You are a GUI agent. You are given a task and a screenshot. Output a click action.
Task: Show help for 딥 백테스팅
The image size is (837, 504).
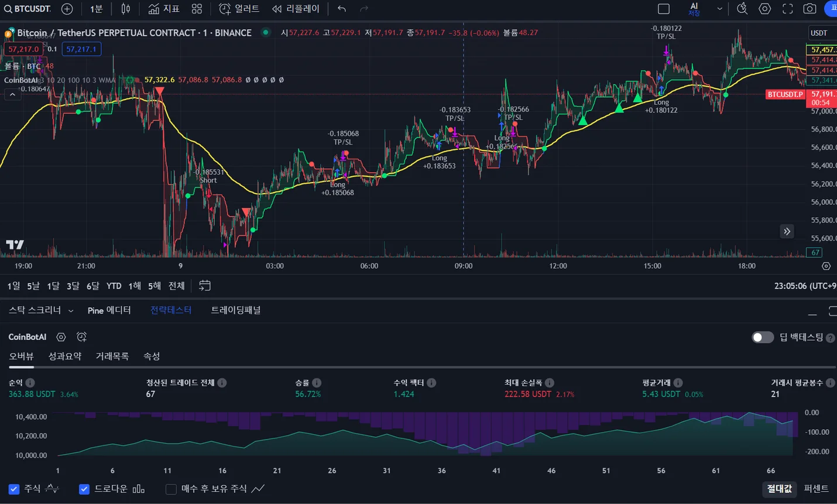coord(830,338)
